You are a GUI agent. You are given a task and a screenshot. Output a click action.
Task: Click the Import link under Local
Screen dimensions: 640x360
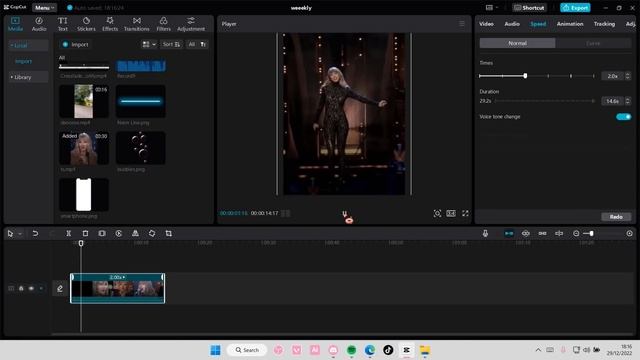tap(23, 61)
